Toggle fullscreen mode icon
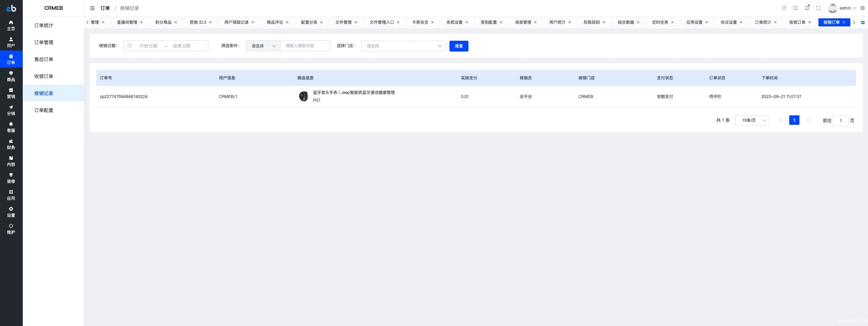 [x=818, y=8]
